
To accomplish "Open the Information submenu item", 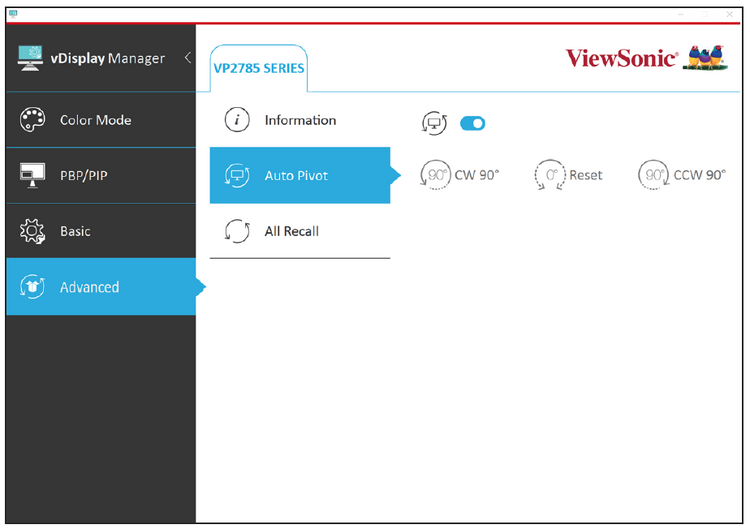I will coord(300,120).
